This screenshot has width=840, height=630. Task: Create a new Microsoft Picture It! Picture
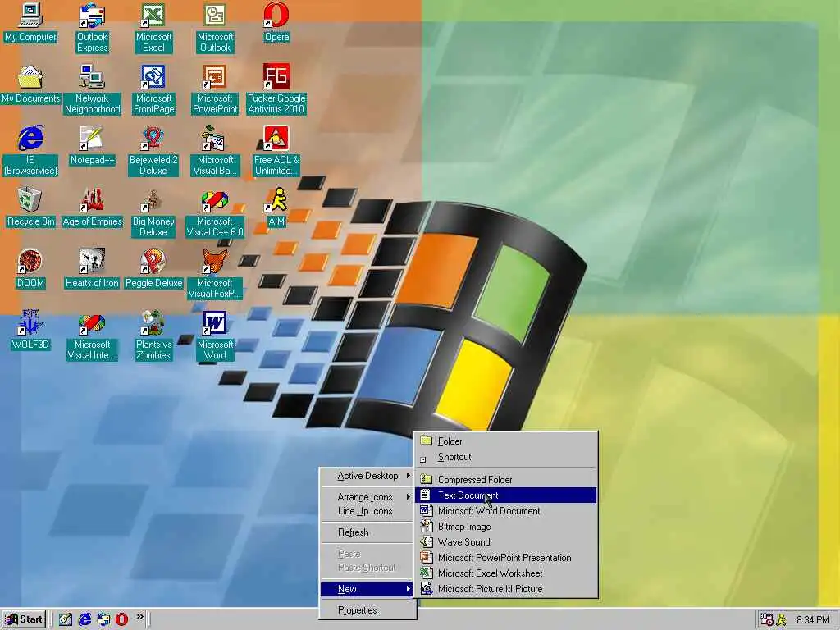506,589
